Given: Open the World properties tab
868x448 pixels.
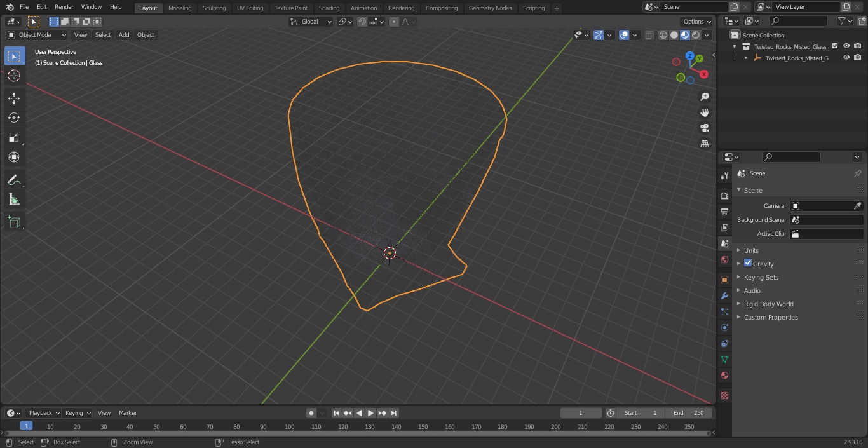Looking at the screenshot, I should pyautogui.click(x=724, y=259).
